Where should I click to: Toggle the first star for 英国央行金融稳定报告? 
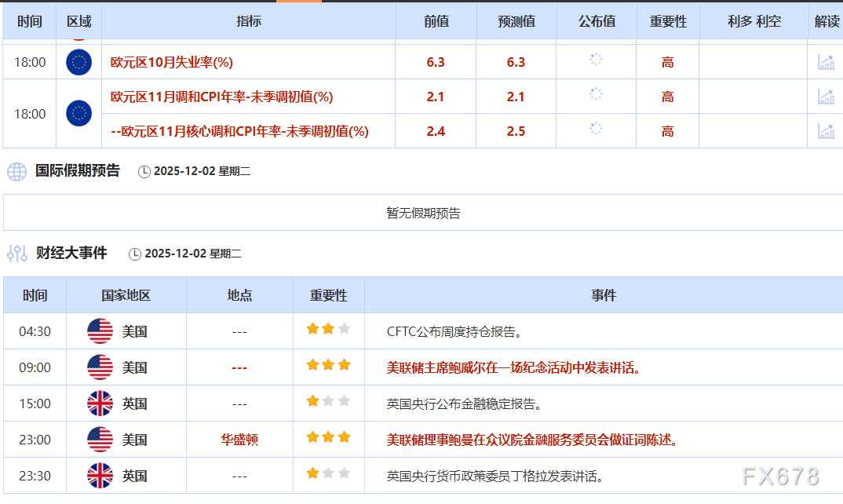point(313,403)
